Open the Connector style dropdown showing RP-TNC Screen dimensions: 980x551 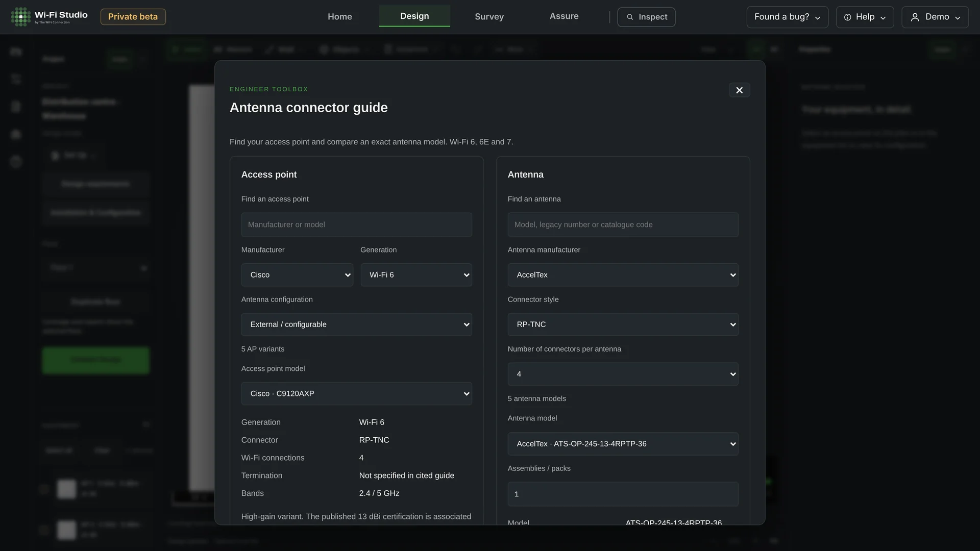623,324
